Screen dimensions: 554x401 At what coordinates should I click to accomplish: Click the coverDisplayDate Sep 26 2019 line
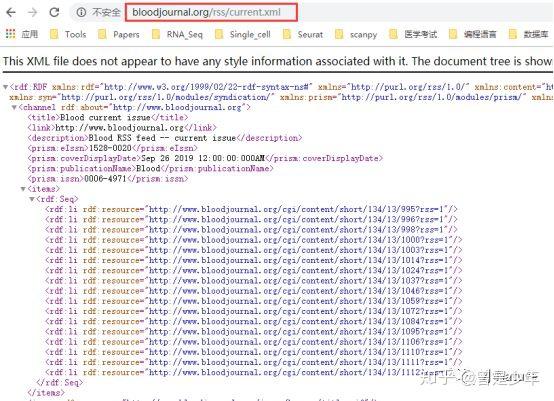205,158
